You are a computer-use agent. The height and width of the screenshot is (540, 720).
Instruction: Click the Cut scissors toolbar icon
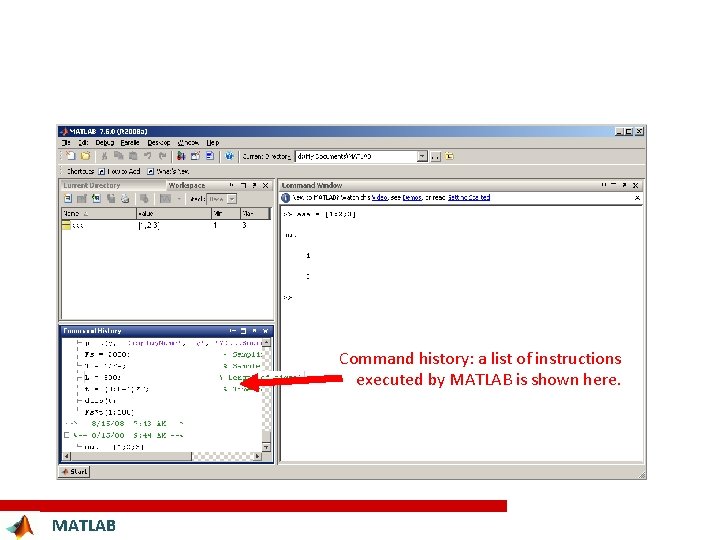click(x=105, y=156)
